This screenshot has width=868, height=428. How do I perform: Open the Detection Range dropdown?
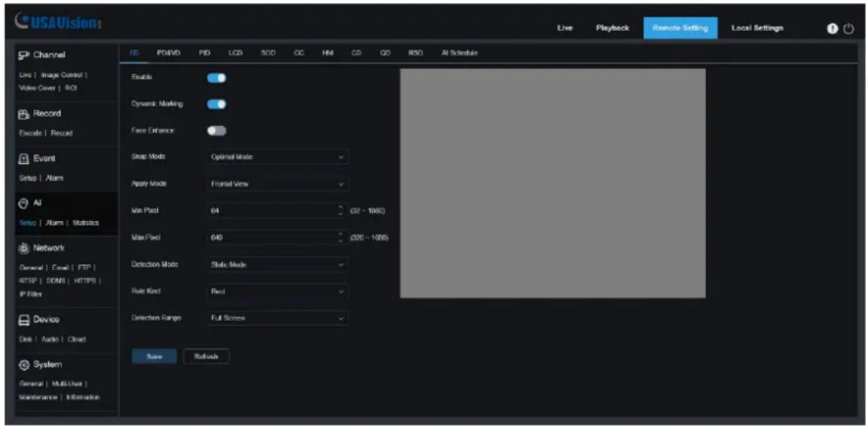277,319
